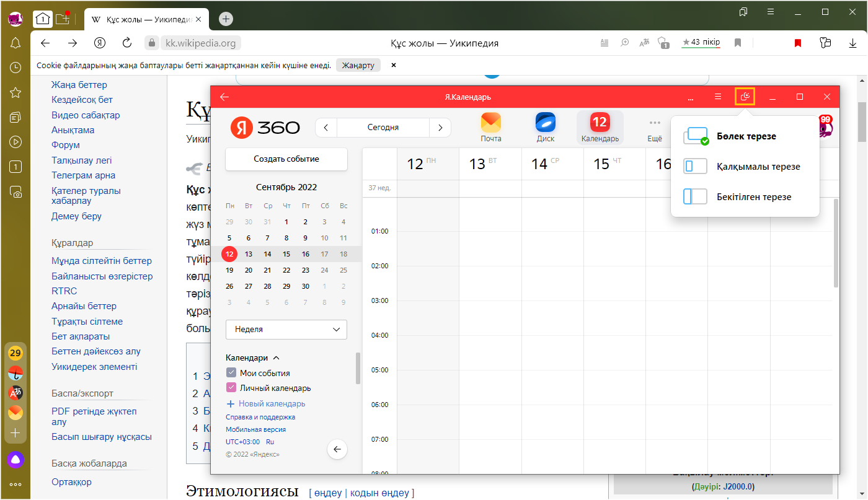
Task: Open history clock in browser sidebar
Action: pos(15,68)
